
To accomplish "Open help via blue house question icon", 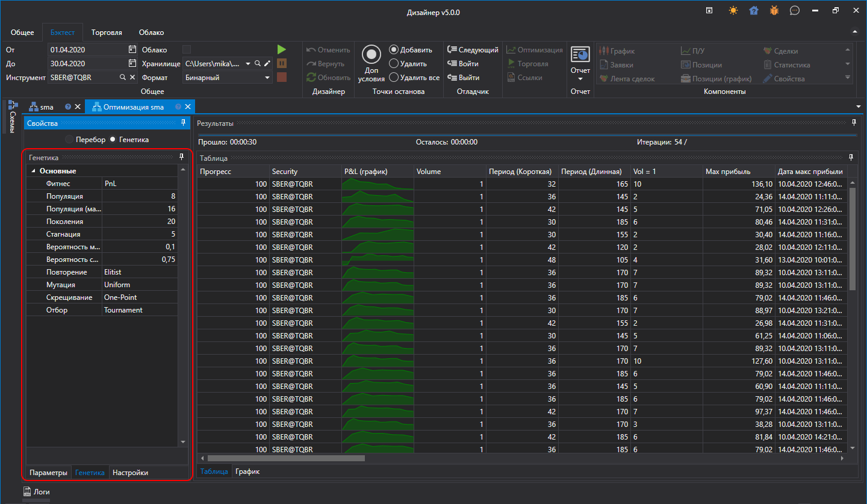I will click(x=754, y=10).
